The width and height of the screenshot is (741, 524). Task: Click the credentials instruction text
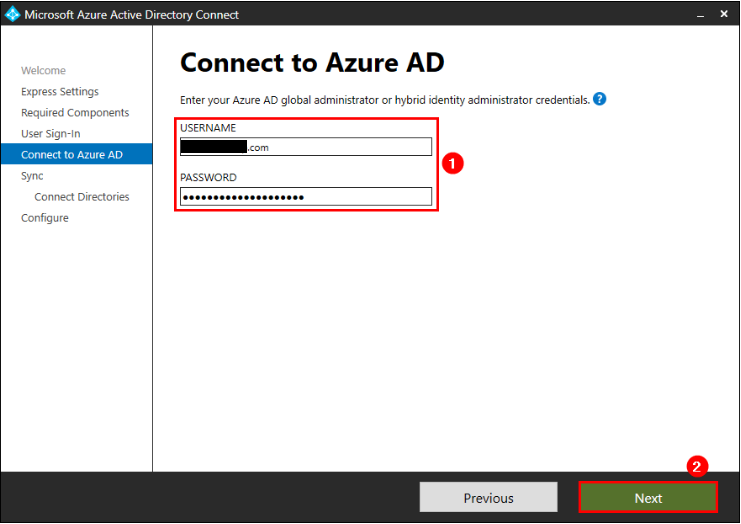pos(385,100)
